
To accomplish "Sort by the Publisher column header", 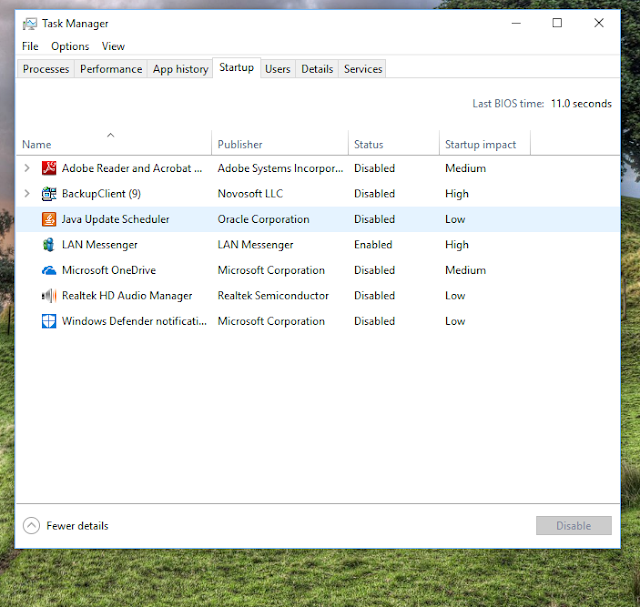I will pos(280,143).
